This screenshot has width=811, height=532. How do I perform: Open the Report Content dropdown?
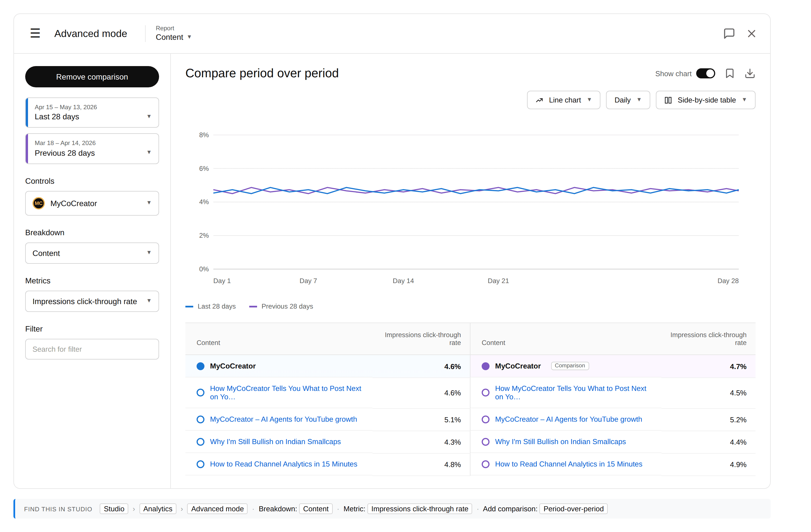[x=173, y=33]
